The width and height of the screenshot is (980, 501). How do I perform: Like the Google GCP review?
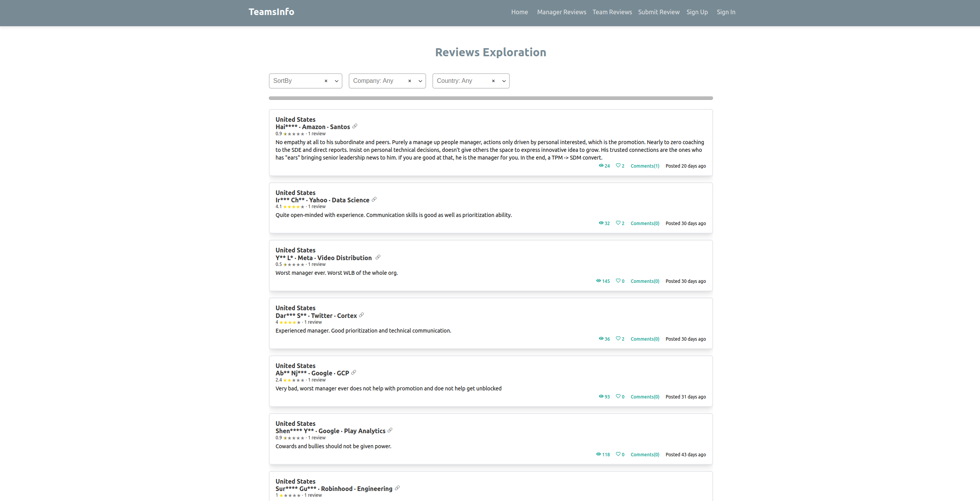[x=618, y=397]
